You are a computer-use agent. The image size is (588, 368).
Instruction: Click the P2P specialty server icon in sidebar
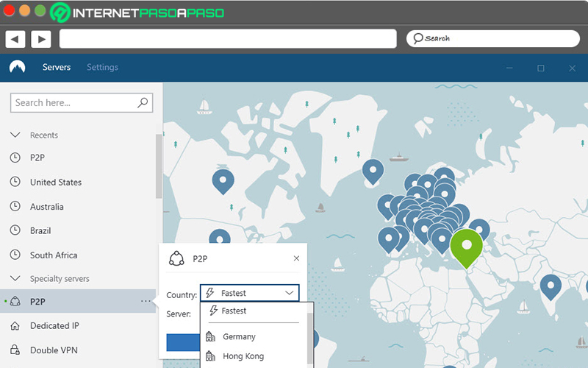point(15,301)
